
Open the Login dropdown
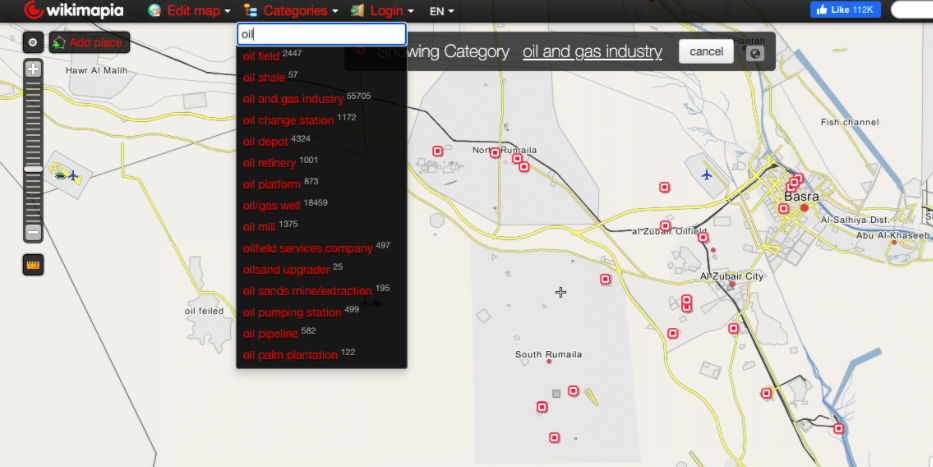[x=383, y=11]
